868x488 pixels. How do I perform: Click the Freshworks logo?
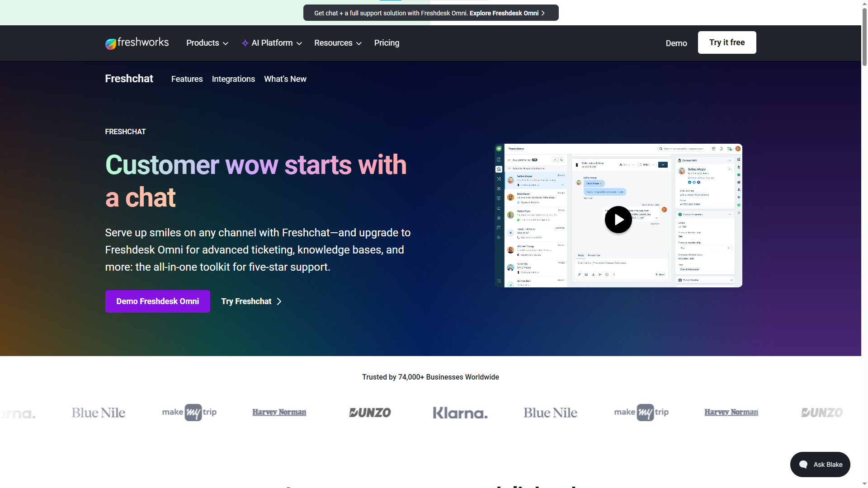pyautogui.click(x=137, y=43)
